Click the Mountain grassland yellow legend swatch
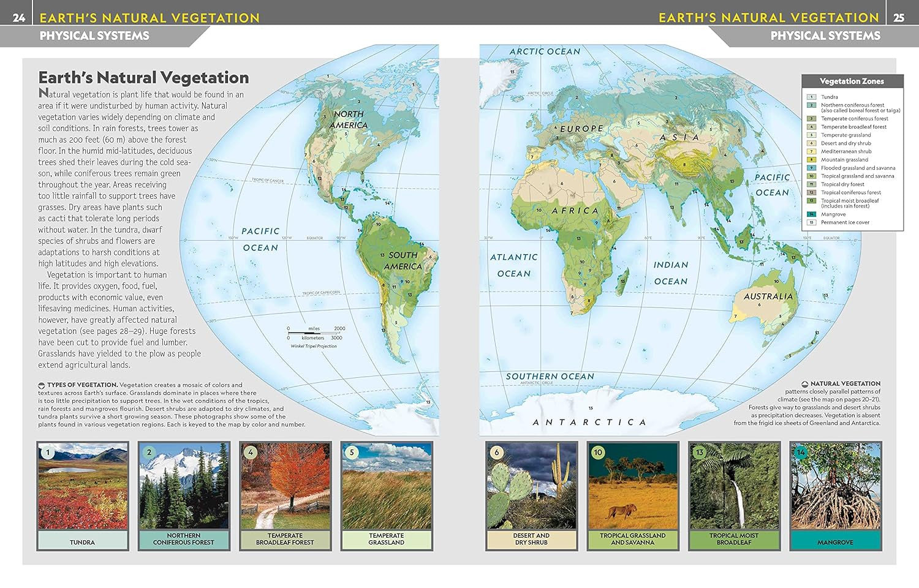This screenshot has height=588, width=919. click(x=811, y=160)
